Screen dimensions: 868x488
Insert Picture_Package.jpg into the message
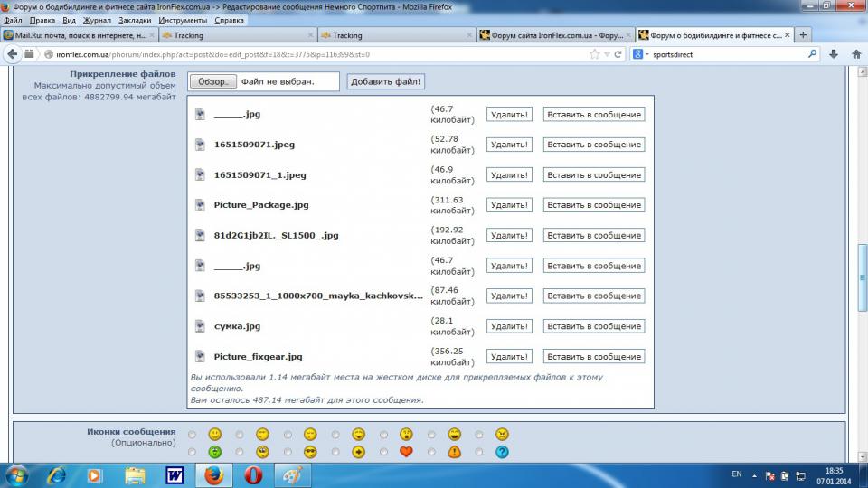[x=593, y=205]
